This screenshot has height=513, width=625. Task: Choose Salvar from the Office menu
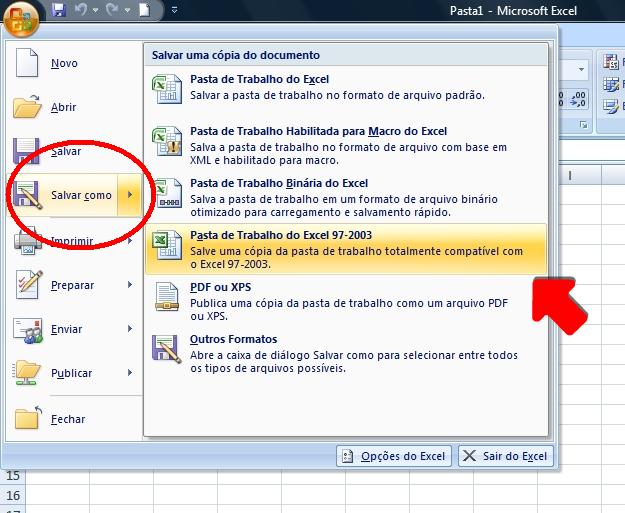[x=74, y=151]
